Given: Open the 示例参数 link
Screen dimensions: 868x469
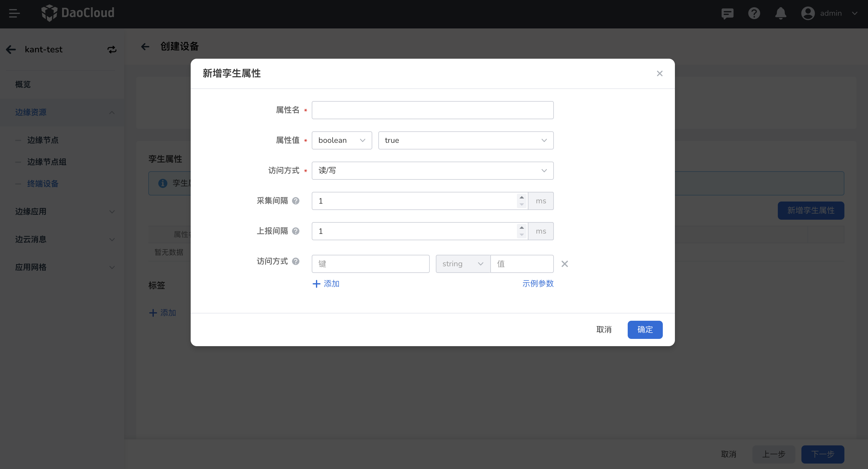Looking at the screenshot, I should (x=538, y=284).
